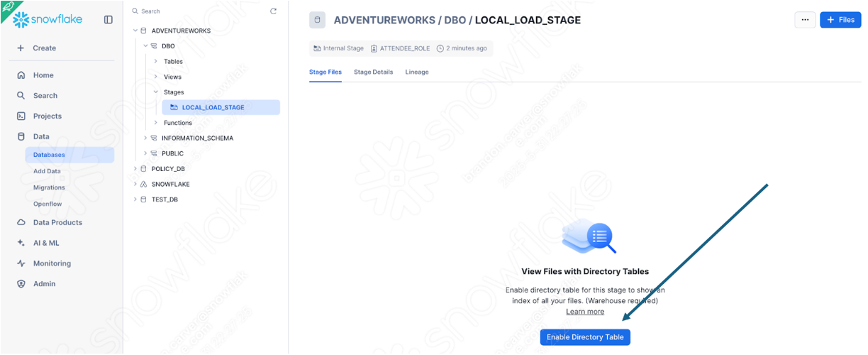
Task: Open the Projects section
Action: 48,116
